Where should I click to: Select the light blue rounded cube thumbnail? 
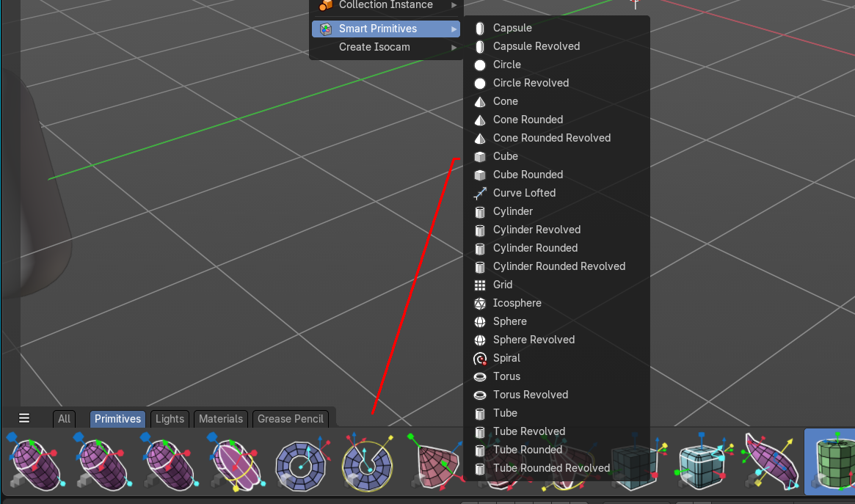[x=702, y=462]
